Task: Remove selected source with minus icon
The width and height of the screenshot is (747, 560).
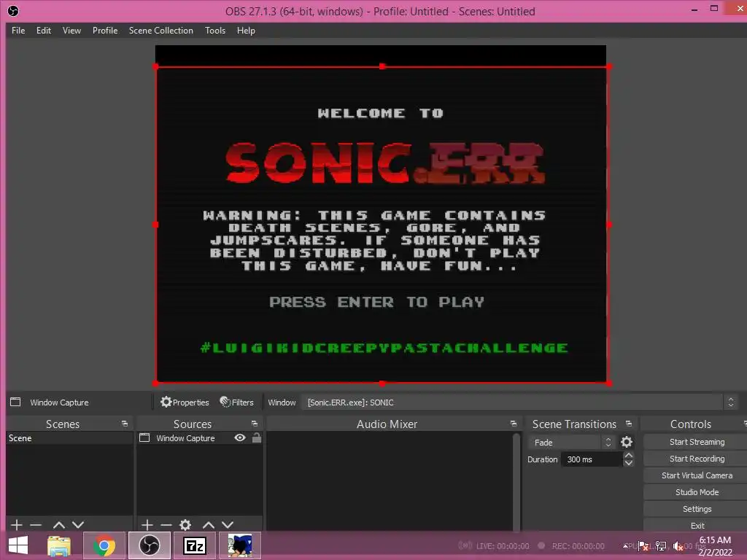Action: (x=166, y=525)
